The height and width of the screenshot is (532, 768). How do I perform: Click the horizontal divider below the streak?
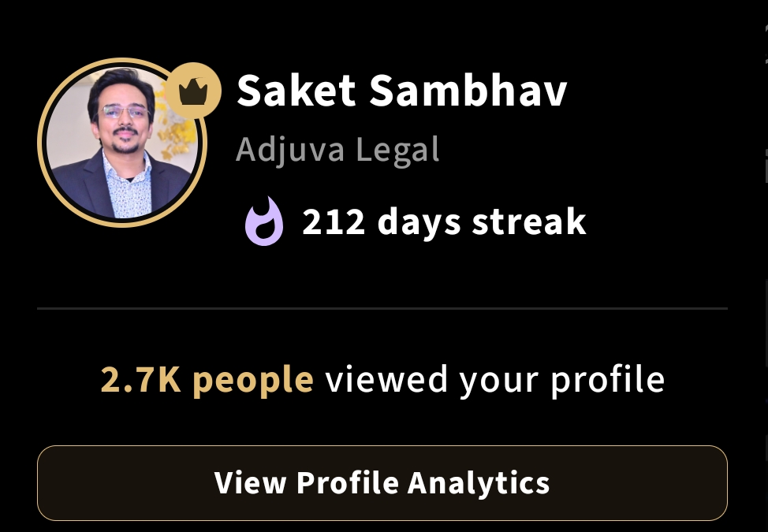click(382, 308)
